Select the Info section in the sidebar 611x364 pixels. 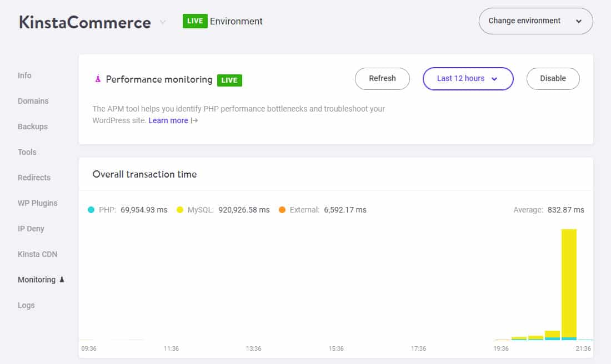coord(24,75)
